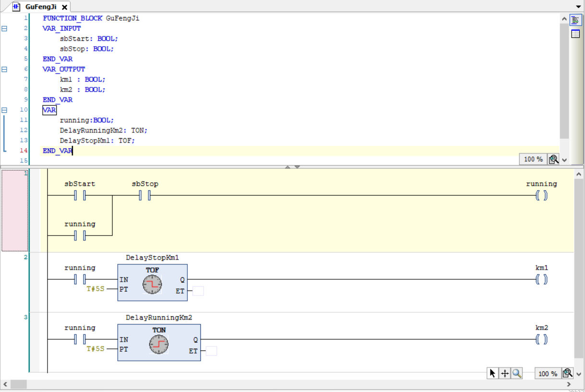Click the zoom icon in declaration editor
Image resolution: width=585 pixels, height=392 pixels.
pos(553,159)
